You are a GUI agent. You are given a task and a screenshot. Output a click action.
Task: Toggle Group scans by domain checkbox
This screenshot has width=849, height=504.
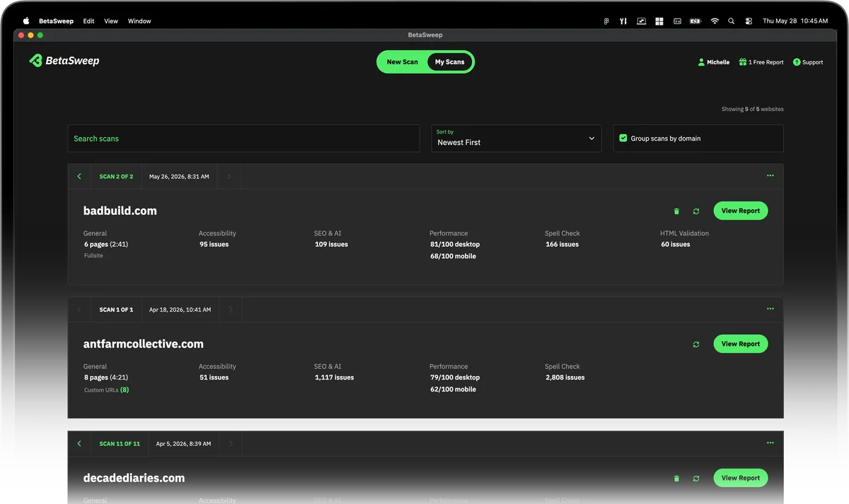pyautogui.click(x=623, y=139)
